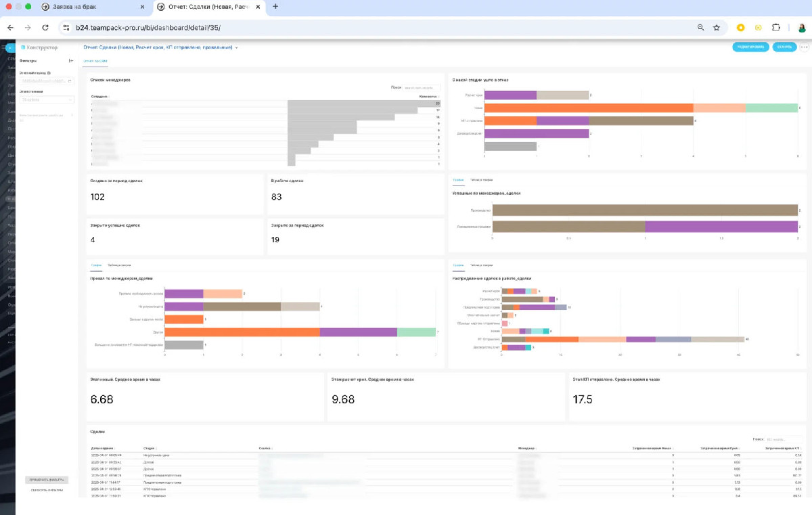Click the zoom magnifier icon in address bar

[x=701, y=28]
